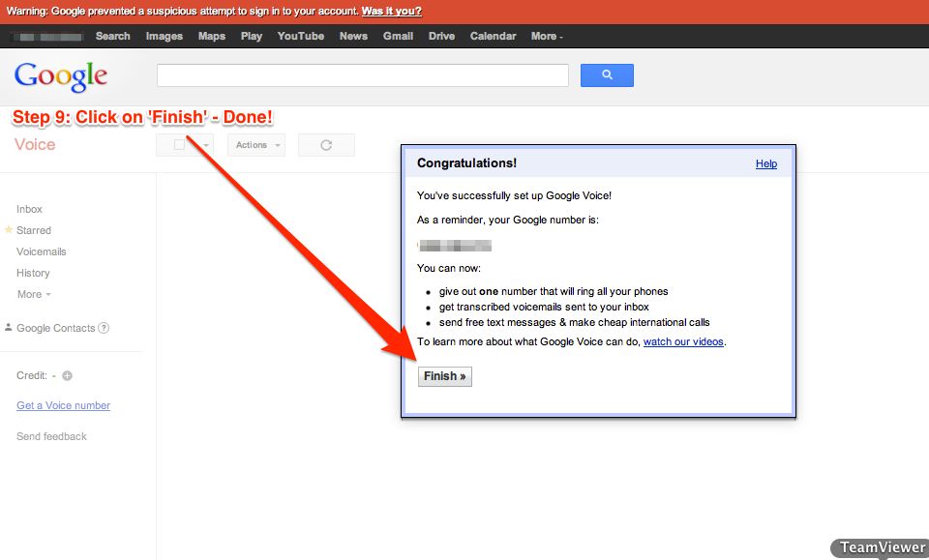Click the refresh icon in the toolbar
Screen dimensions: 929x560
pos(326,145)
